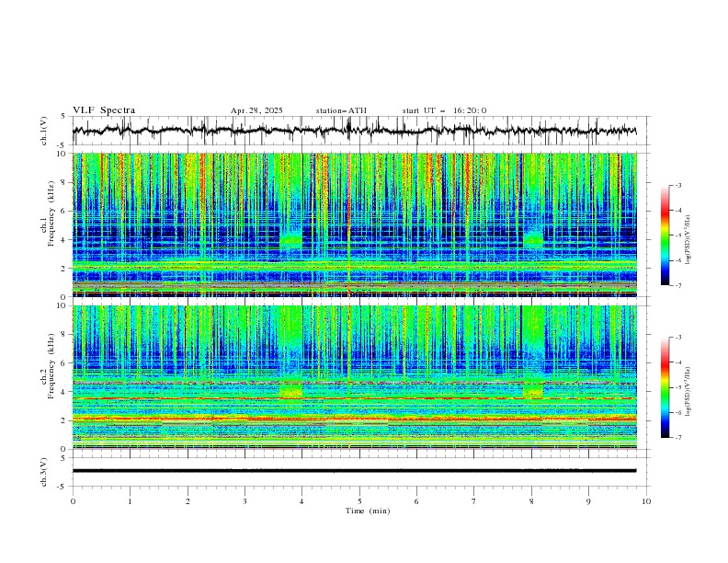Click the "-7" tick on ch.2 colorbar
728x563 pixels.
(678, 437)
